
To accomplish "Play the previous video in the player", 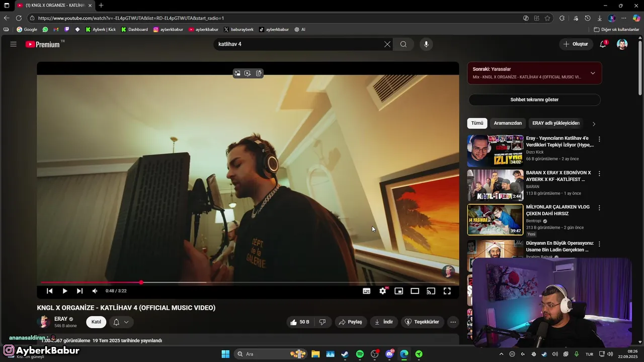I will (x=49, y=291).
